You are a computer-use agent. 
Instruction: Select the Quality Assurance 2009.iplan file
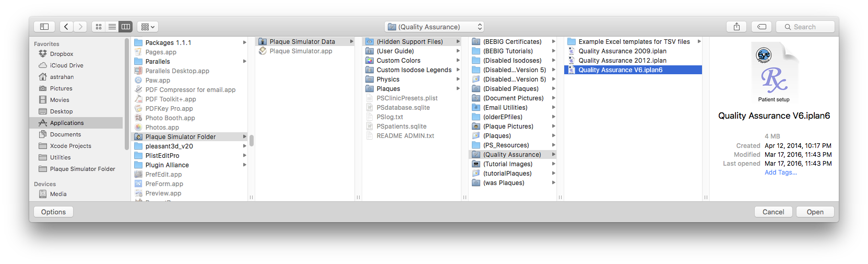622,51
